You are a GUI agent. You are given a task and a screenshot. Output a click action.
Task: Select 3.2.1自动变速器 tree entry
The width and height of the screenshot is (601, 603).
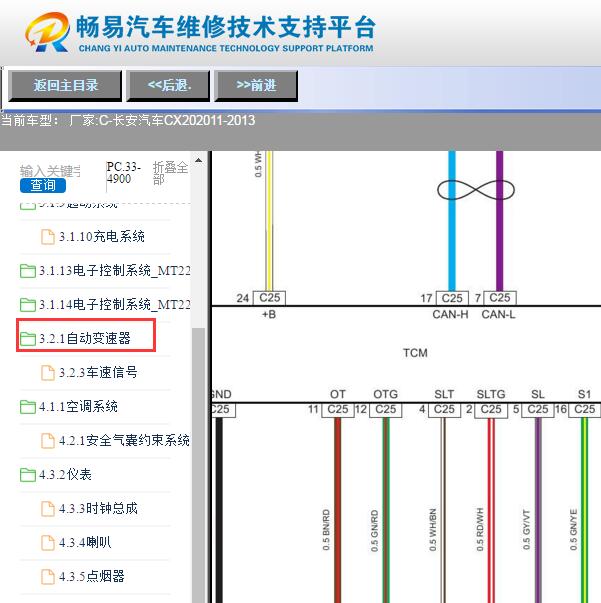(85, 339)
